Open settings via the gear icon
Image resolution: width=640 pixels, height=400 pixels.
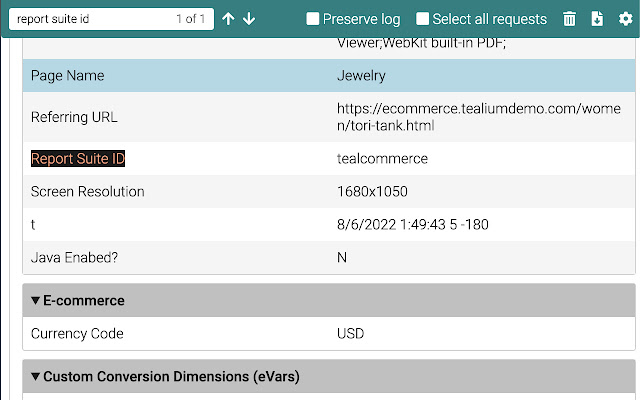click(x=625, y=19)
